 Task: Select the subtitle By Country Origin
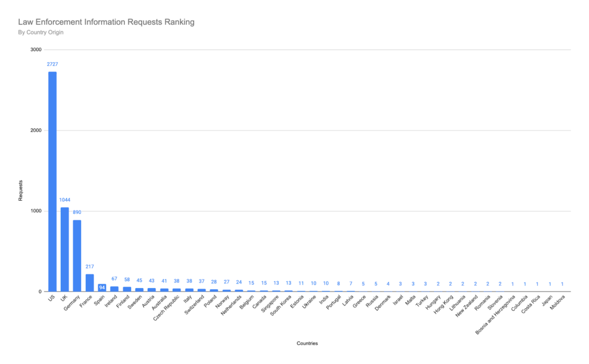41,32
